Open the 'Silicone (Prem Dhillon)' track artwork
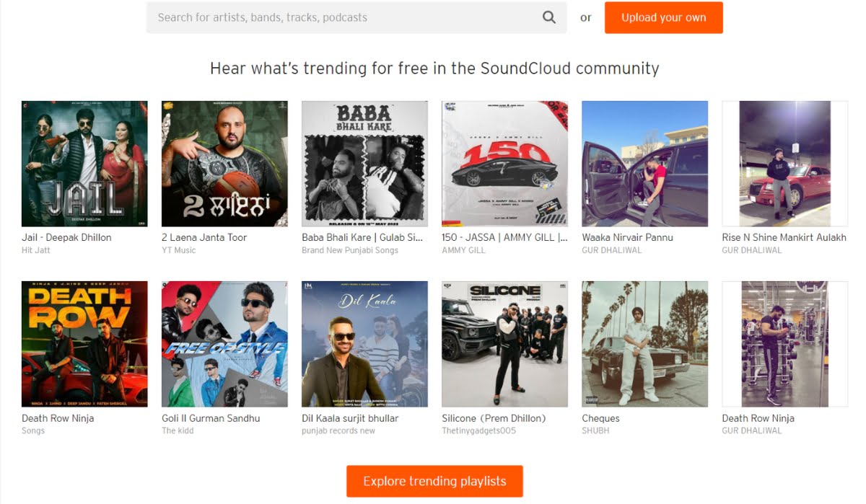This screenshot has width=866, height=504. [504, 343]
